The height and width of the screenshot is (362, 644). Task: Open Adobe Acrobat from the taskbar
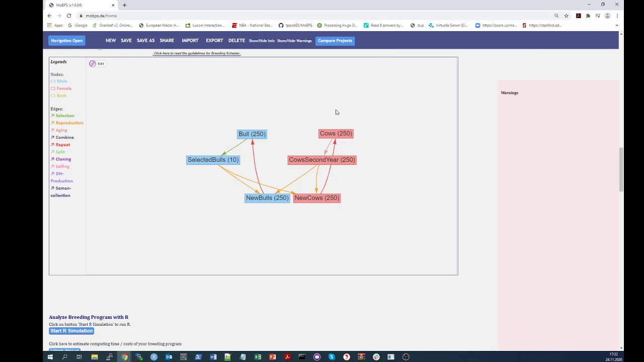(x=287, y=357)
